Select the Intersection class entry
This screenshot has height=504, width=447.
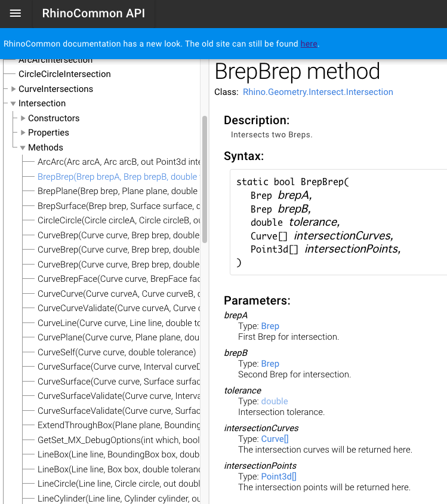pos(42,103)
